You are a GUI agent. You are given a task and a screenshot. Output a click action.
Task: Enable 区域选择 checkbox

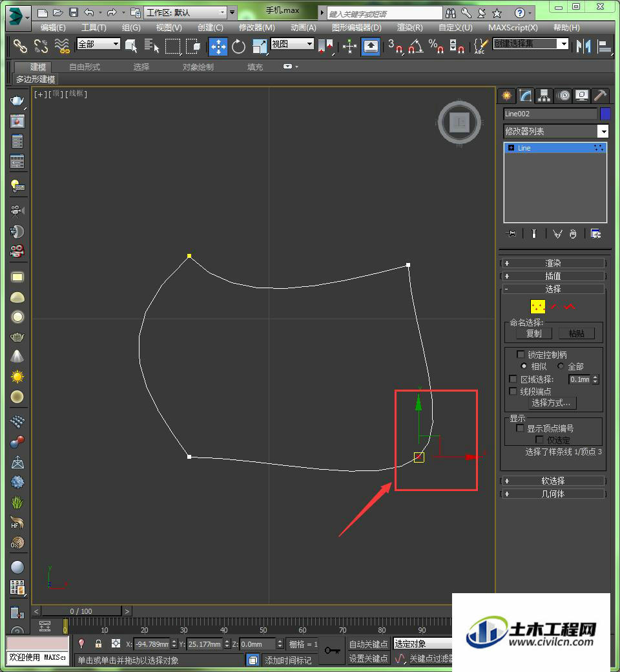click(513, 379)
